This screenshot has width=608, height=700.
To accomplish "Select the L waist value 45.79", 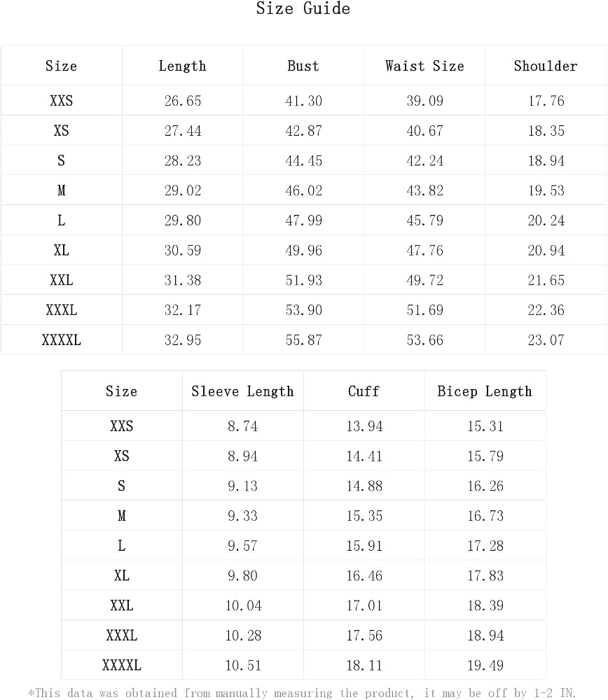I will tap(425, 220).
